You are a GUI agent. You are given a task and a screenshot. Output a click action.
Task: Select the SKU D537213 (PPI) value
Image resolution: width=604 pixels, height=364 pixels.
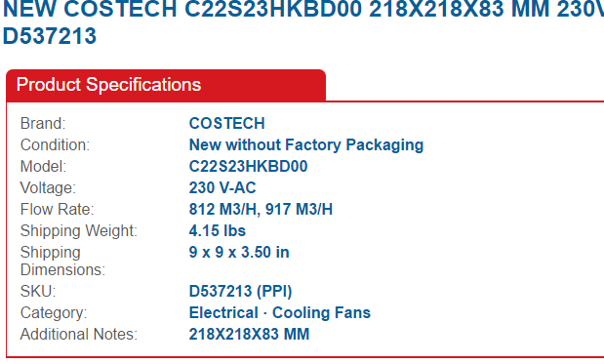[x=240, y=292]
